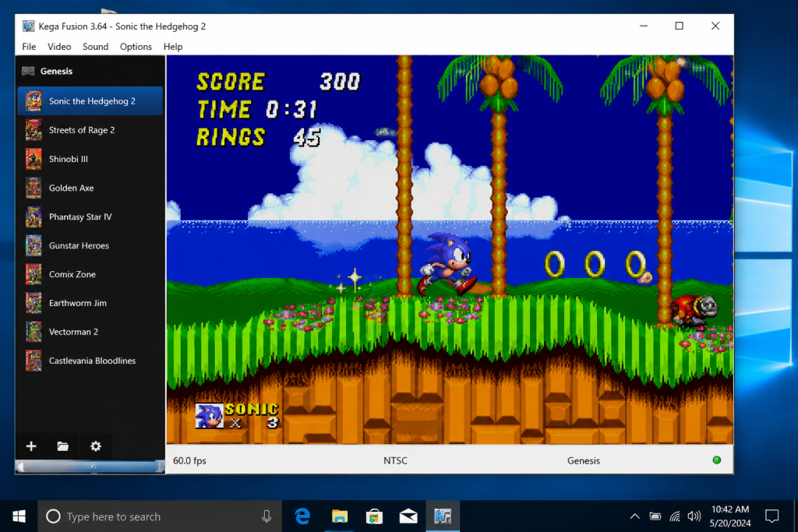Open the clock showing 10:42 AM
Image resolution: width=798 pixels, height=532 pixels.
point(730,516)
